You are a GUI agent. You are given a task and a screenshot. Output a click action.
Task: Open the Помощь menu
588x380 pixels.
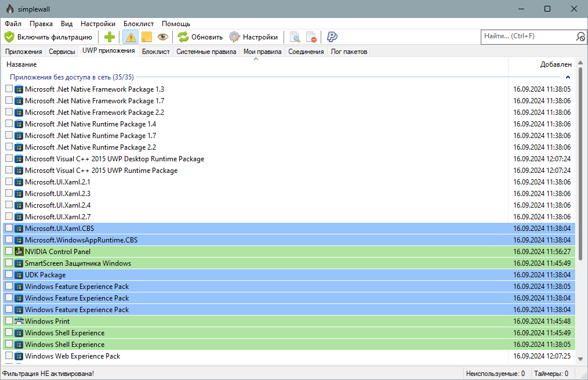[x=176, y=24]
